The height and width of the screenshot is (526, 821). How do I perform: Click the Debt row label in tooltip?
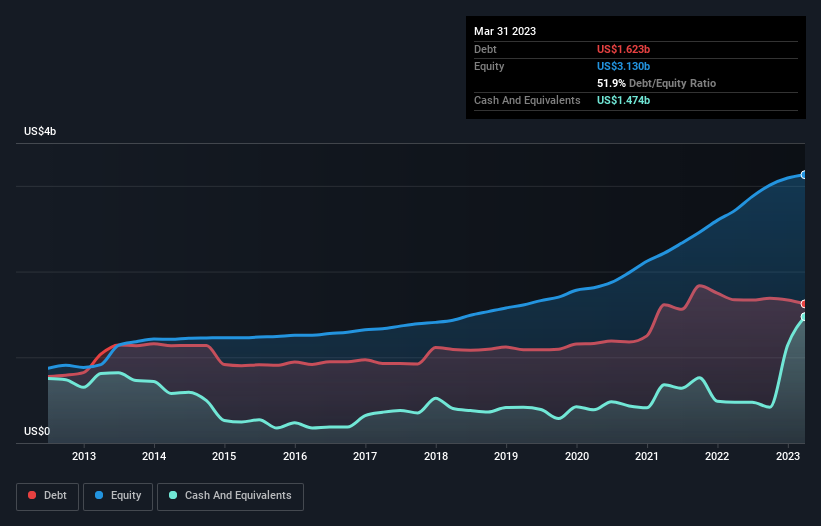485,49
